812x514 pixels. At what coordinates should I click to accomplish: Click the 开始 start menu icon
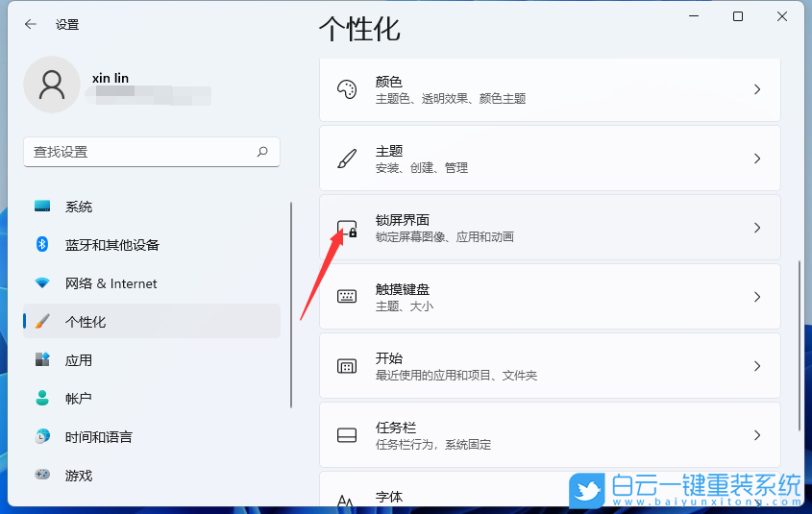pos(347,366)
